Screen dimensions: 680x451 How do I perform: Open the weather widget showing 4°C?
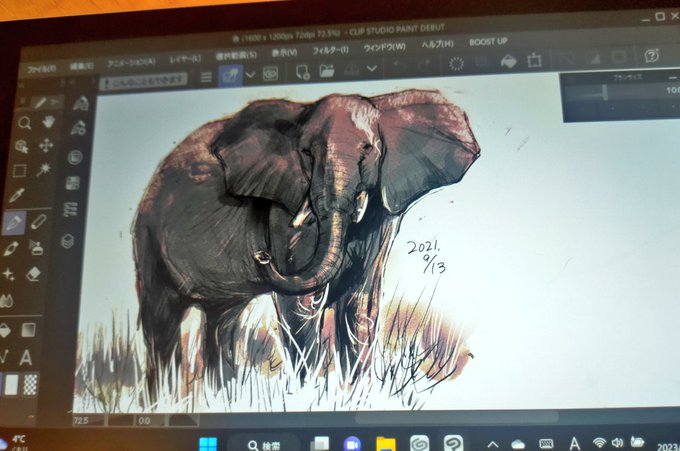point(14,442)
